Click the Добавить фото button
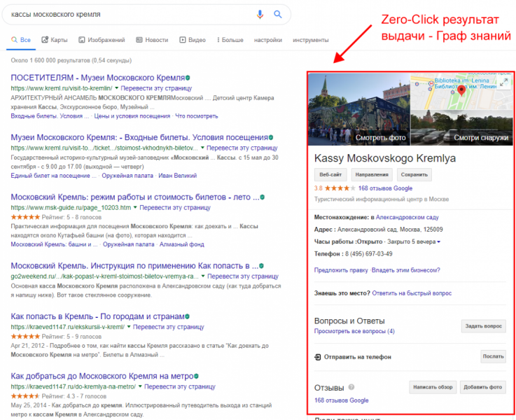The width and height of the screenshot is (516, 420). click(483, 387)
